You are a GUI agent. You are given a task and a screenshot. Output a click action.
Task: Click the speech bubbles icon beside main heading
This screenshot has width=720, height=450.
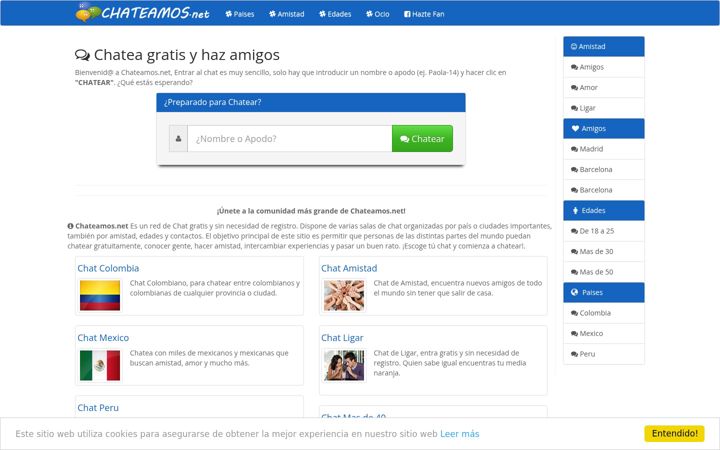point(82,55)
